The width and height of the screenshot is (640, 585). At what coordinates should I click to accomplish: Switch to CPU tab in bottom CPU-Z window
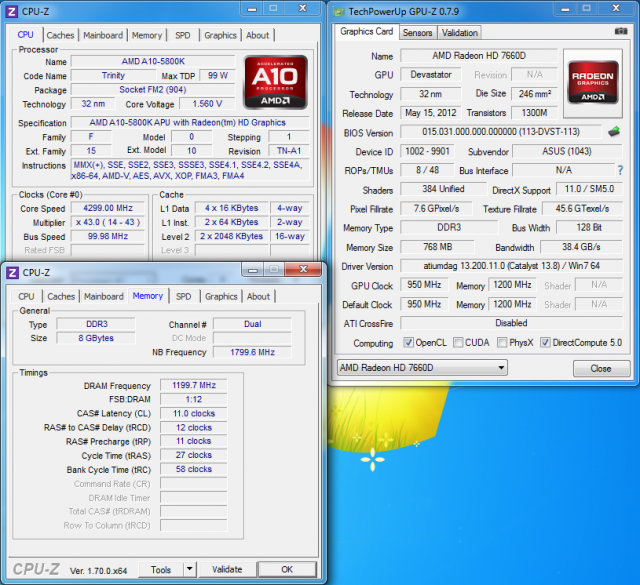(26, 296)
